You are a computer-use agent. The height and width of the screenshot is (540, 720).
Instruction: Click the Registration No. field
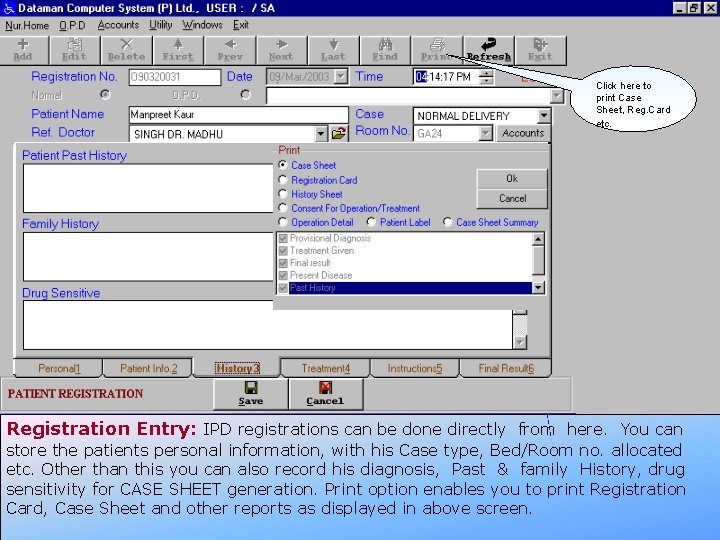(x=174, y=77)
